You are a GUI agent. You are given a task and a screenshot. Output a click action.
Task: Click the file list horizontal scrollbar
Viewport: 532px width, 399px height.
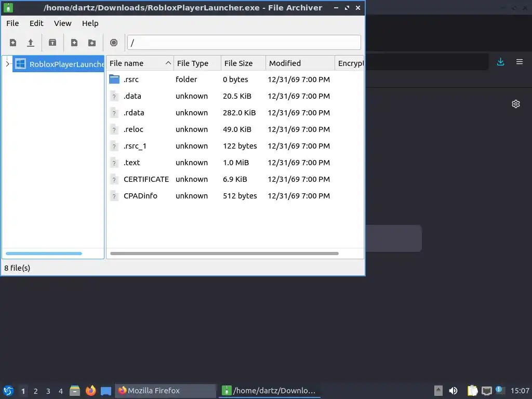(224, 254)
